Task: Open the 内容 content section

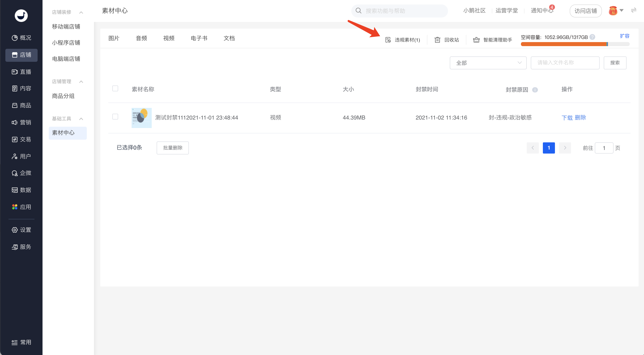Action: coord(21,88)
